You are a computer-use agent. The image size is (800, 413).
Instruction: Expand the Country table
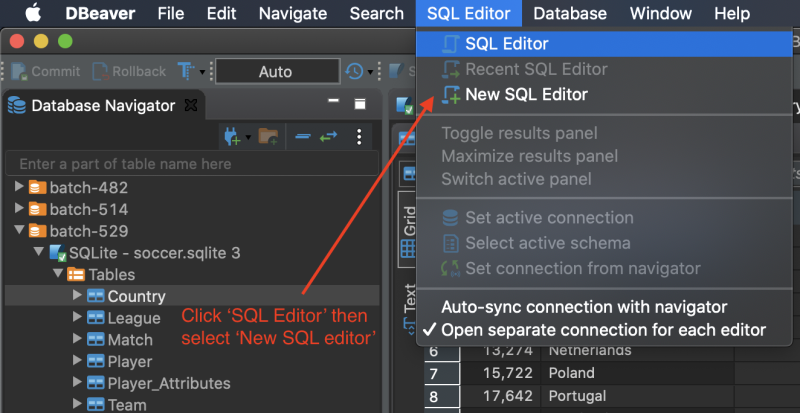pos(77,296)
